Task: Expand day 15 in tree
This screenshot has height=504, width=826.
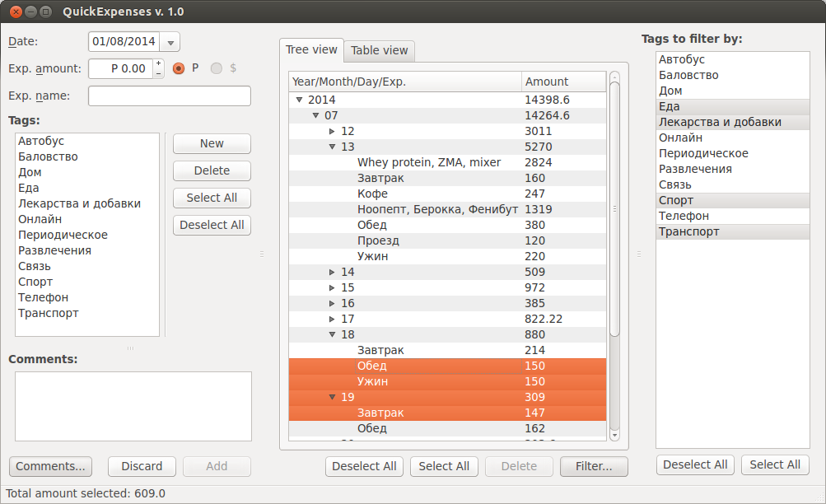Action: tap(332, 287)
